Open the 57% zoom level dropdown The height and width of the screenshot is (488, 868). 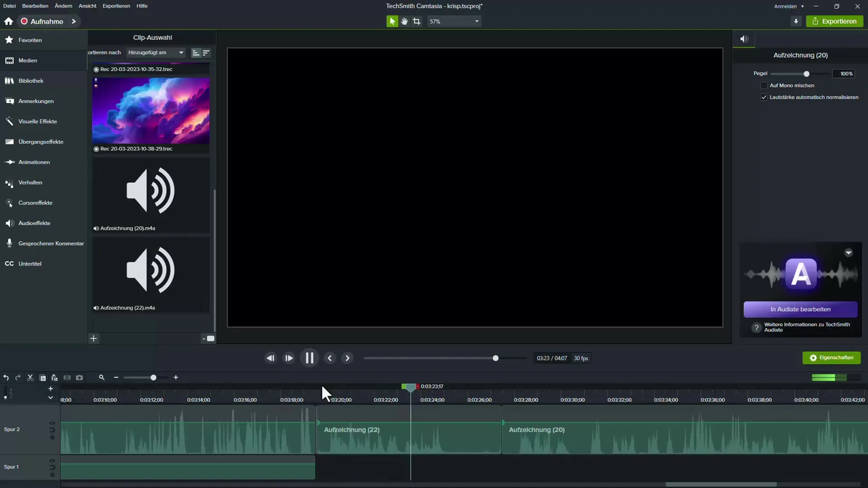pos(476,21)
